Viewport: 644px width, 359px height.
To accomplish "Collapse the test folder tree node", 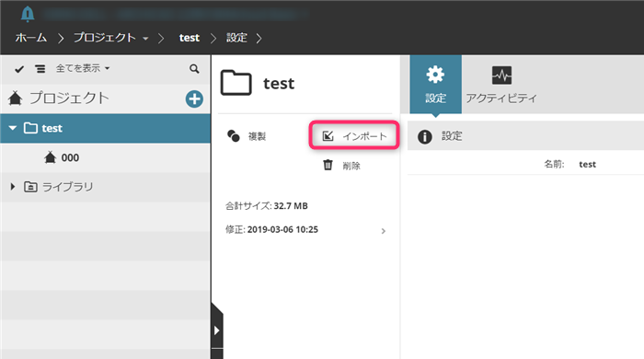I will pyautogui.click(x=13, y=128).
